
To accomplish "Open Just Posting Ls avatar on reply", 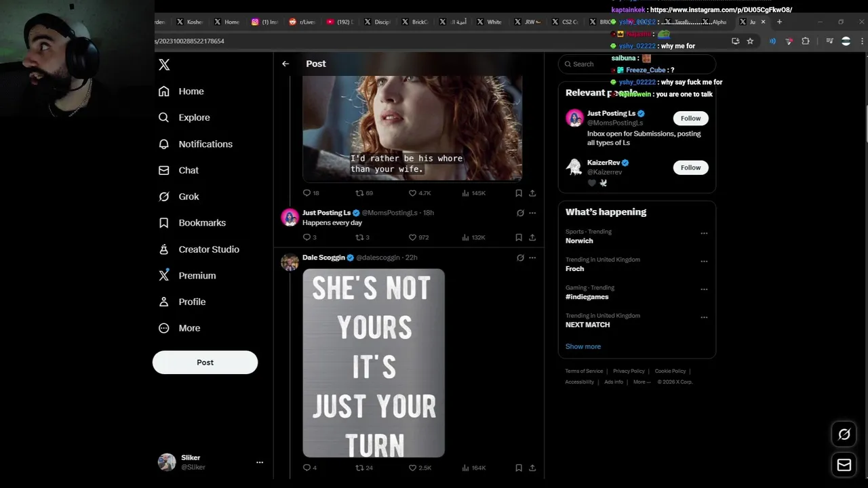I will click(290, 217).
